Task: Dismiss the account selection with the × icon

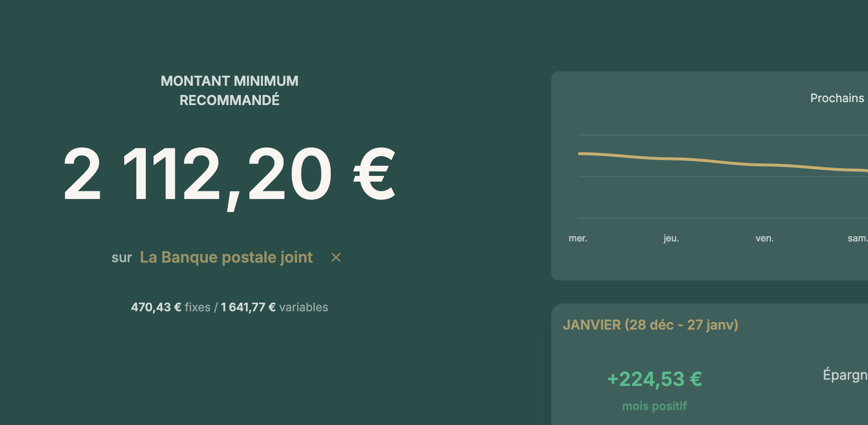Action: click(336, 258)
